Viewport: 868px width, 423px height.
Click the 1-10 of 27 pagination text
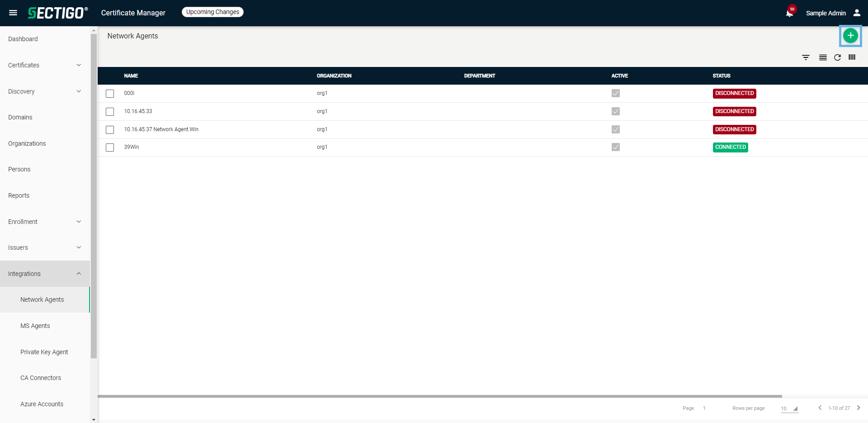[x=839, y=408]
